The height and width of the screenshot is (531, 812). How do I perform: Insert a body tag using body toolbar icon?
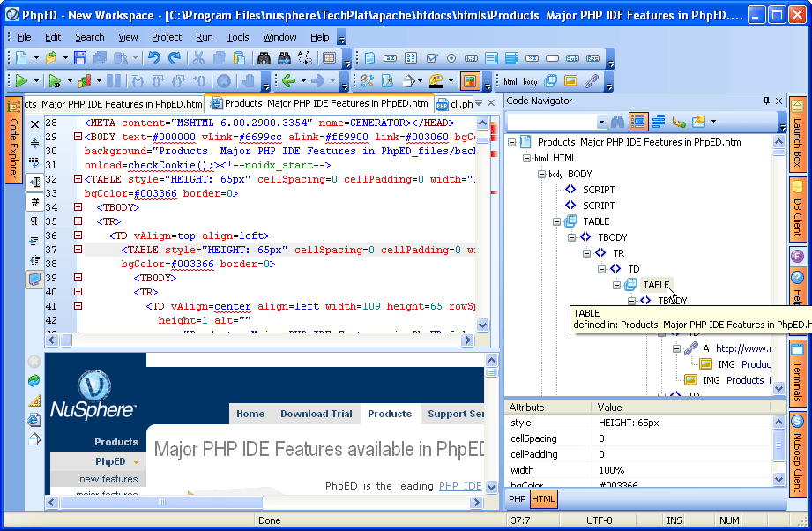point(530,81)
